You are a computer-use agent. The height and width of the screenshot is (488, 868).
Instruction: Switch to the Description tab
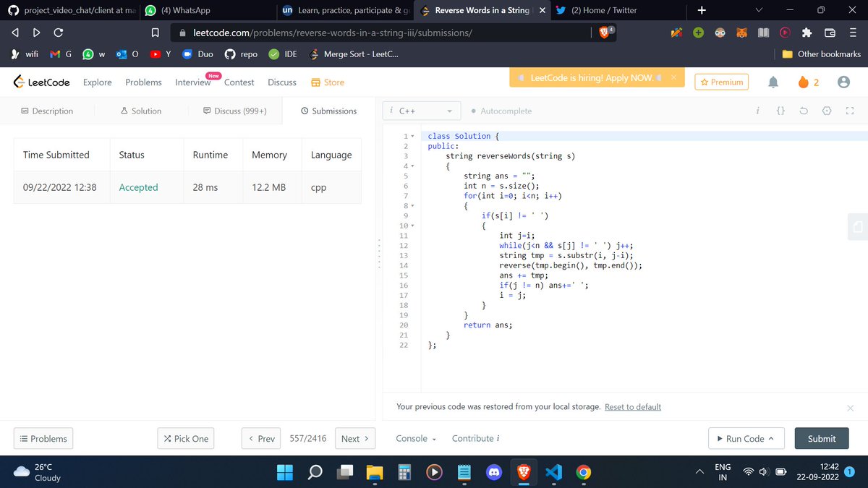click(47, 111)
